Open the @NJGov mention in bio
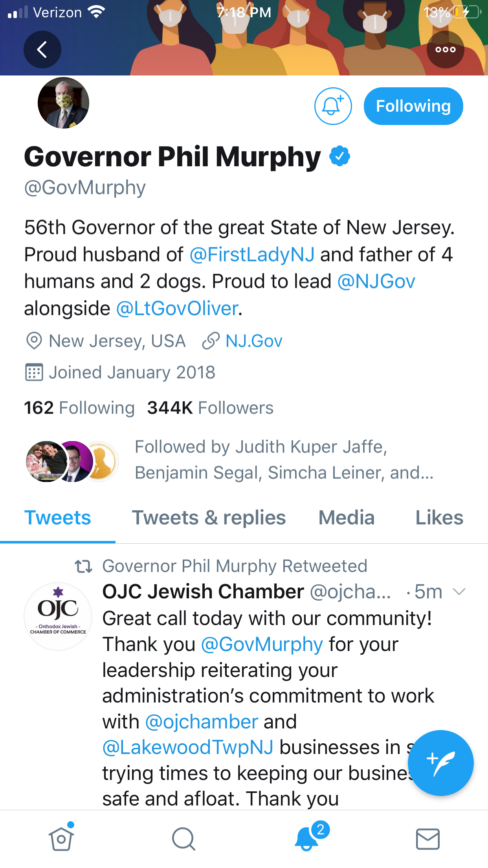The image size is (488, 868). click(x=376, y=281)
